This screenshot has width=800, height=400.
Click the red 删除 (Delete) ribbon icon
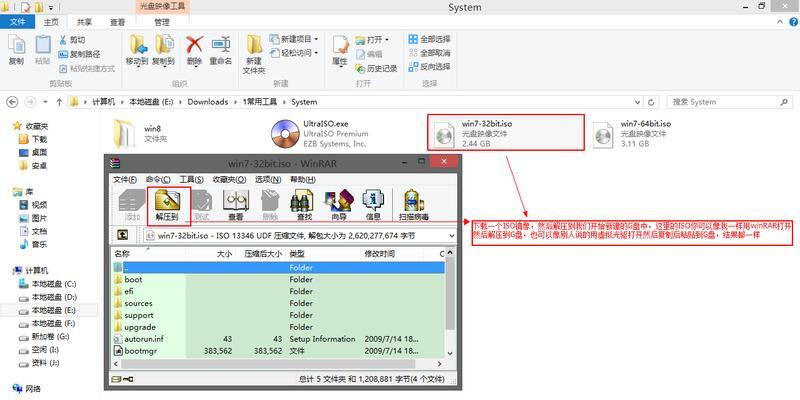(194, 45)
